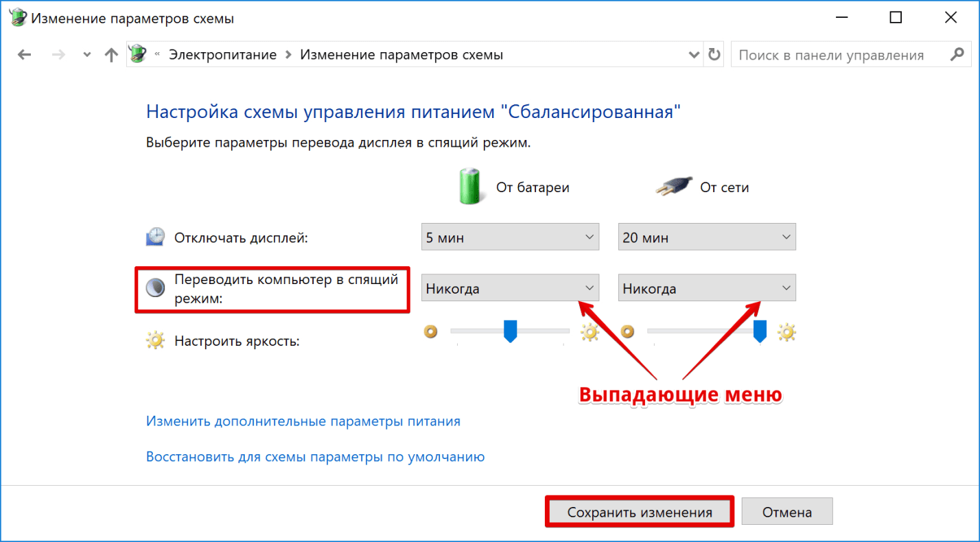Click the display off monitor icon

pos(156,237)
